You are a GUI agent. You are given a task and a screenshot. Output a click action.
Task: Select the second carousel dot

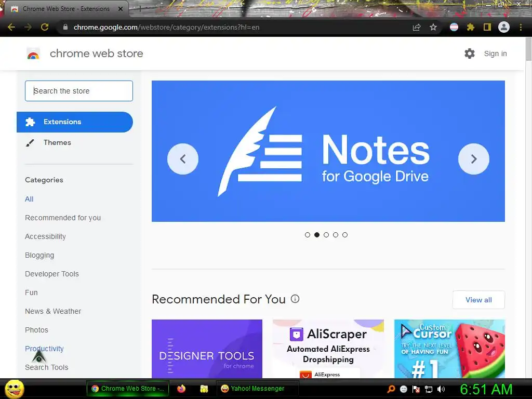(317, 235)
